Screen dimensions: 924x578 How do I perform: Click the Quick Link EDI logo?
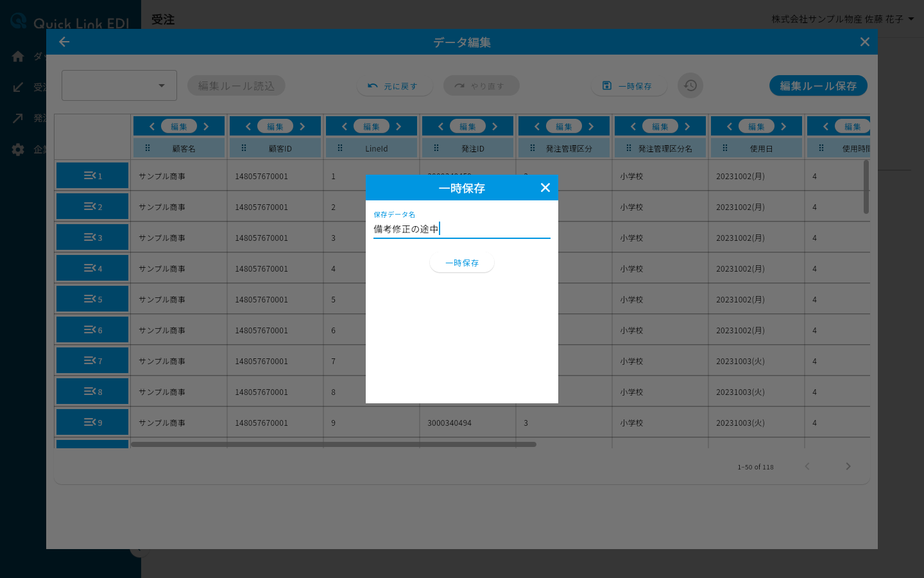[71, 22]
